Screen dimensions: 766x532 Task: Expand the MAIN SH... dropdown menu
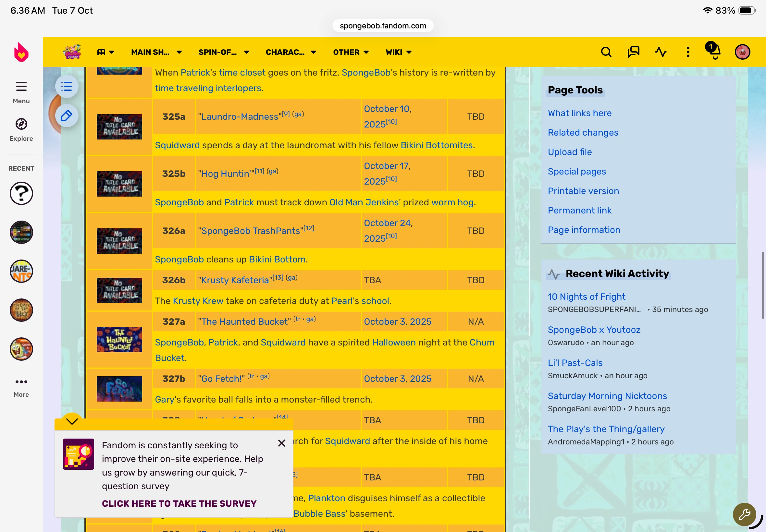156,52
